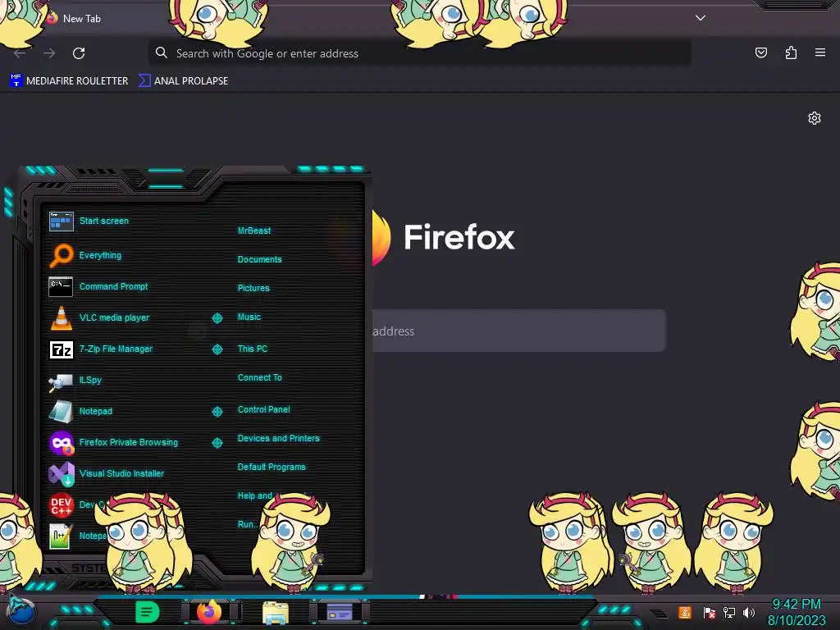Screen dimensions: 840x630
Task: Click the Java update tray icon
Action: [x=685, y=612]
